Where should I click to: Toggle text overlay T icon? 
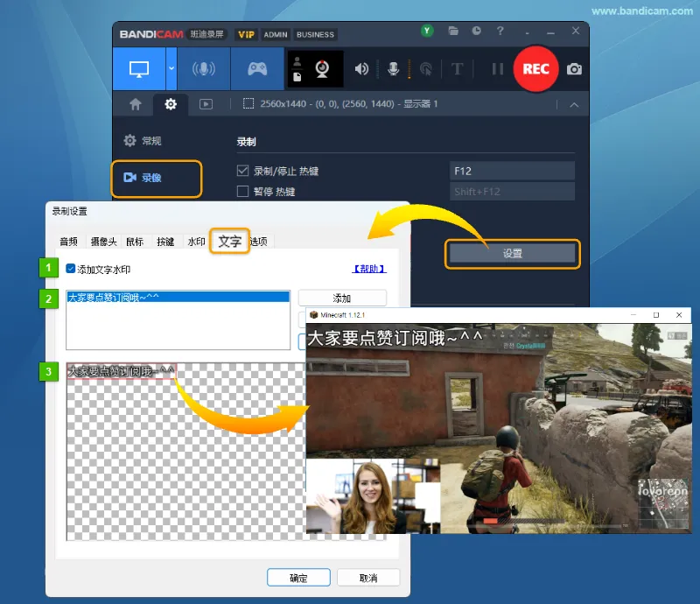point(457,69)
